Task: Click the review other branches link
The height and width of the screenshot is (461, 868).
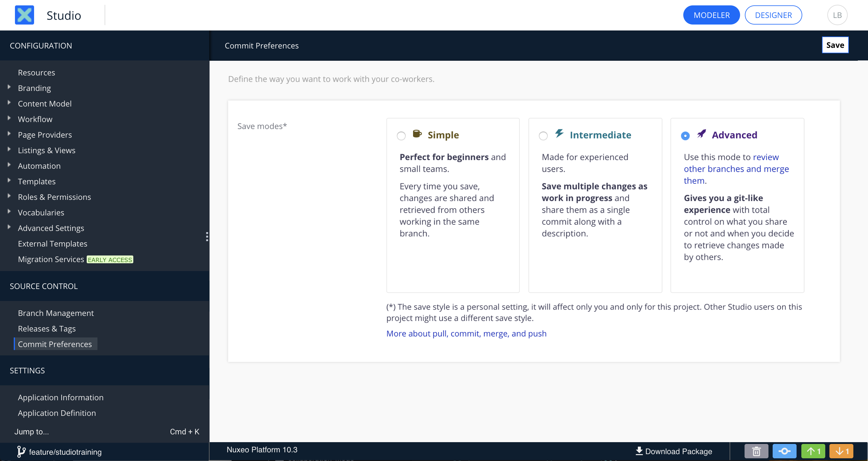Action: tap(736, 169)
